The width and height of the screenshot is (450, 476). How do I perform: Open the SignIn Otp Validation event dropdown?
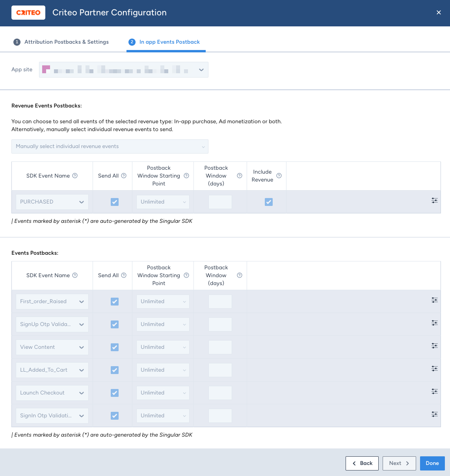click(52, 416)
